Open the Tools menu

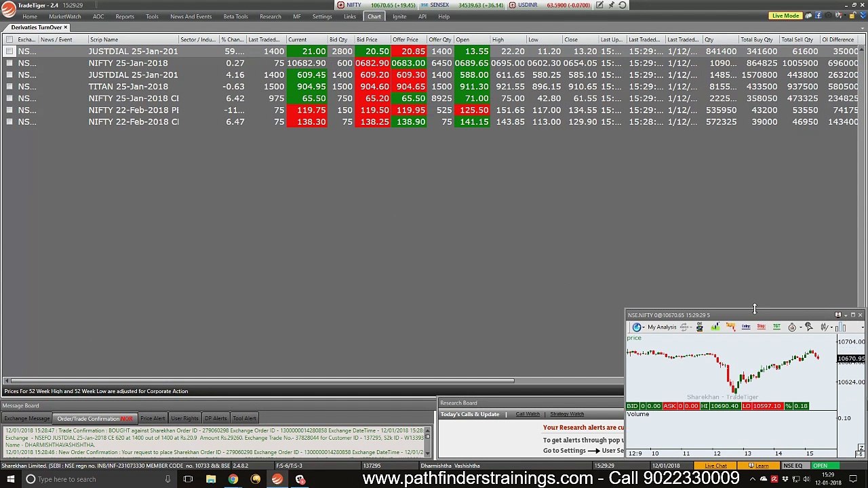point(152,16)
